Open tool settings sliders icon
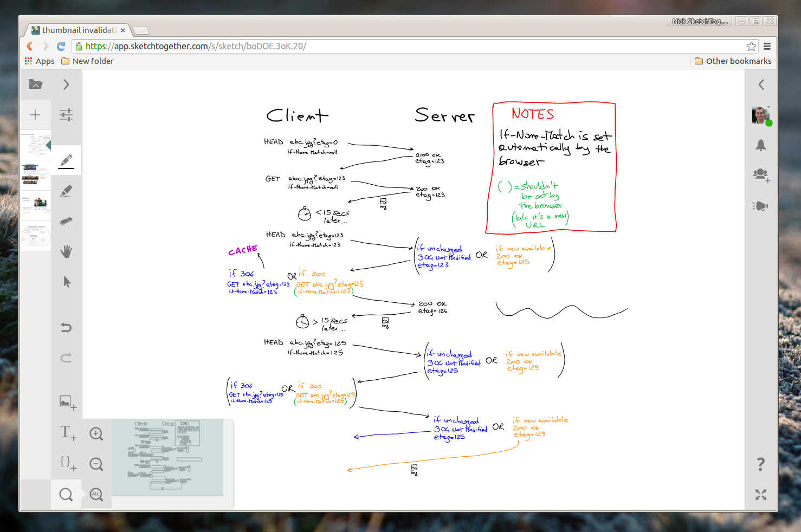 66,115
